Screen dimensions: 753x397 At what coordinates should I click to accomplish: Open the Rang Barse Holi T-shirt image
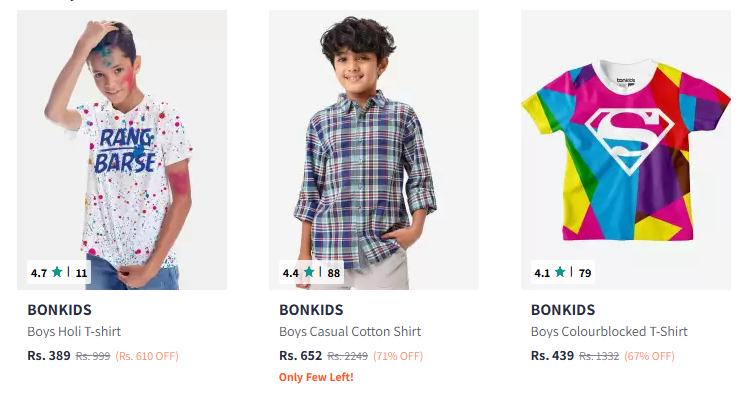[x=122, y=150]
